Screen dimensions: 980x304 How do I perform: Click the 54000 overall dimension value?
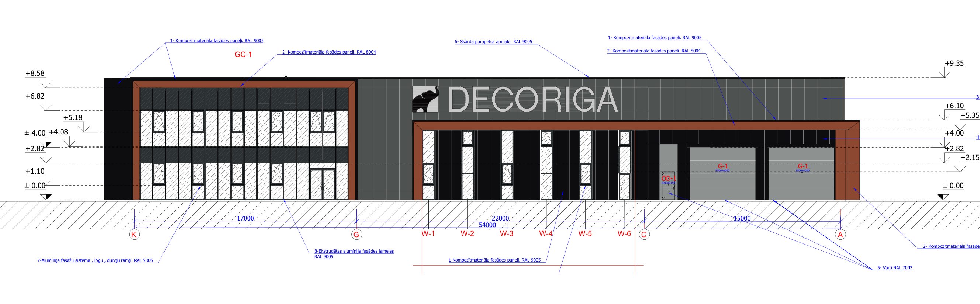487,225
